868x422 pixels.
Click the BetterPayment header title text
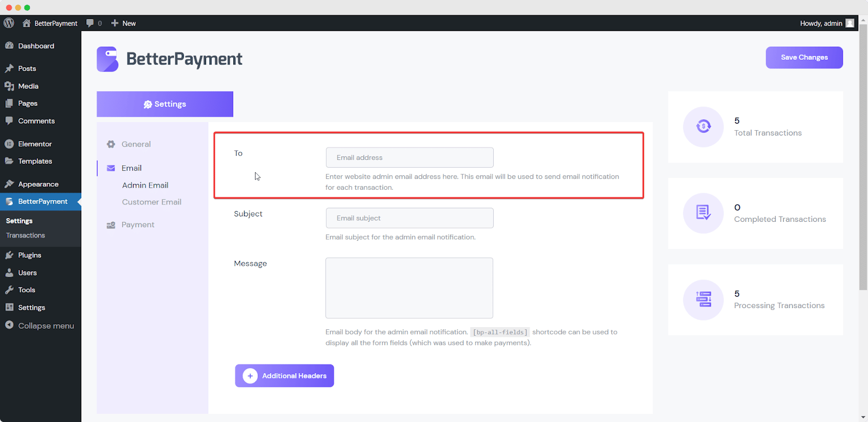pyautogui.click(x=184, y=59)
